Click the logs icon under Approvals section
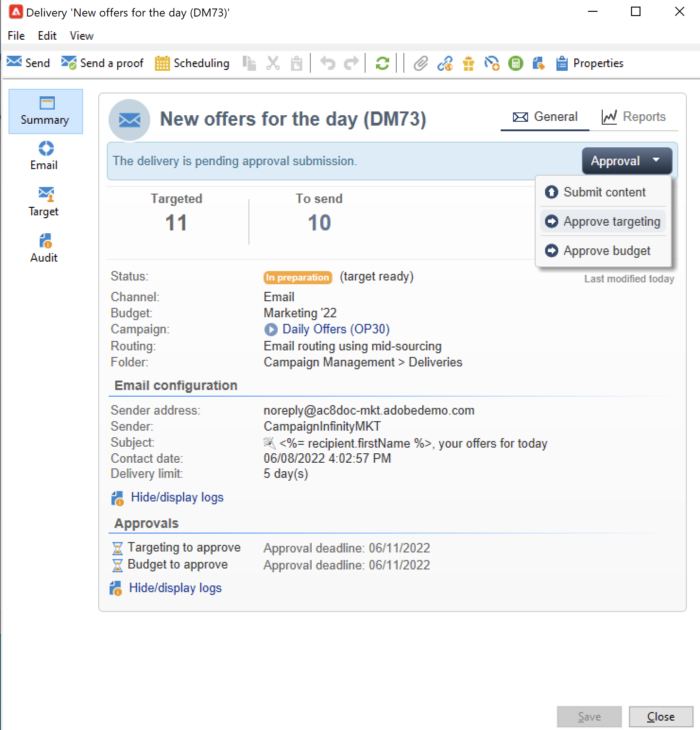700x730 pixels. click(x=116, y=588)
